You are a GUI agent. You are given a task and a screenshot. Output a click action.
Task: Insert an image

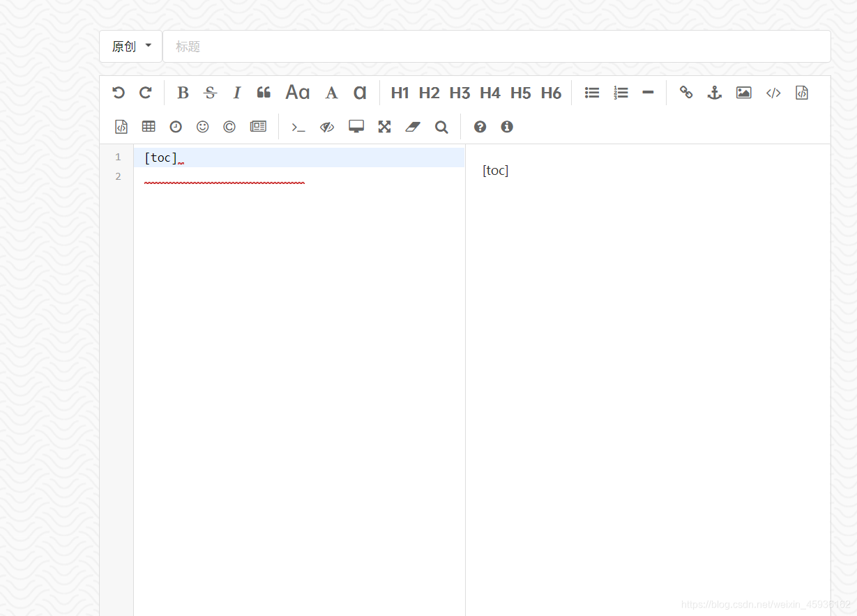point(744,93)
